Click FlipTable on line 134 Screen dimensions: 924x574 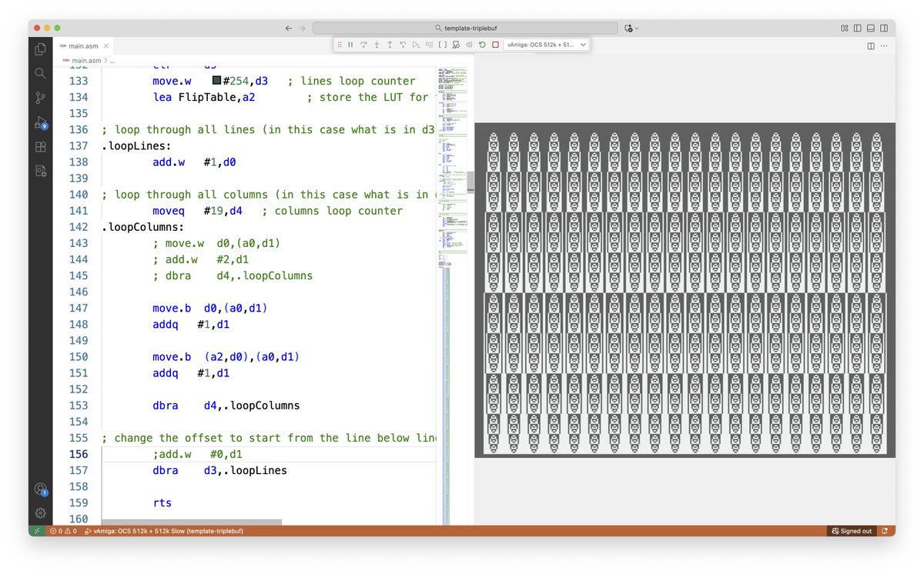[x=207, y=97]
